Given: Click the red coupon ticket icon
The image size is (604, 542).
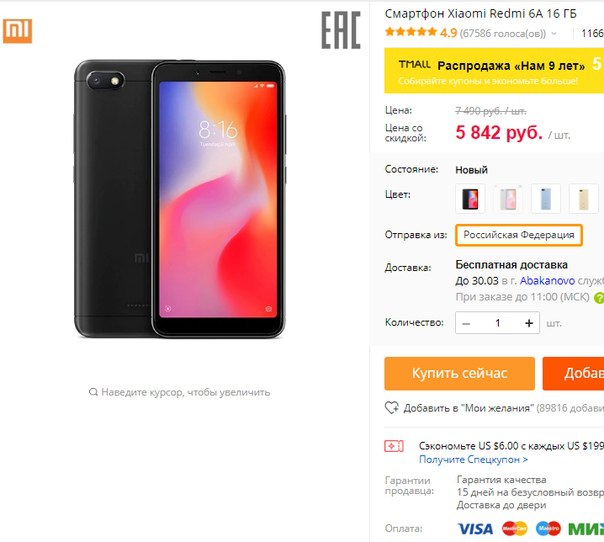Looking at the screenshot, I should point(394,446).
